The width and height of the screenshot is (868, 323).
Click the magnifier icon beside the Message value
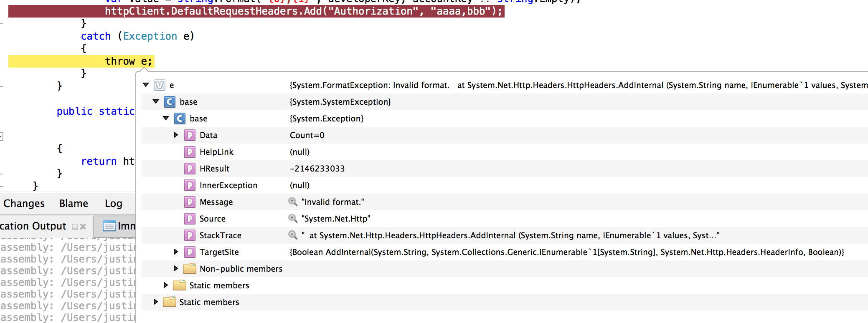292,202
